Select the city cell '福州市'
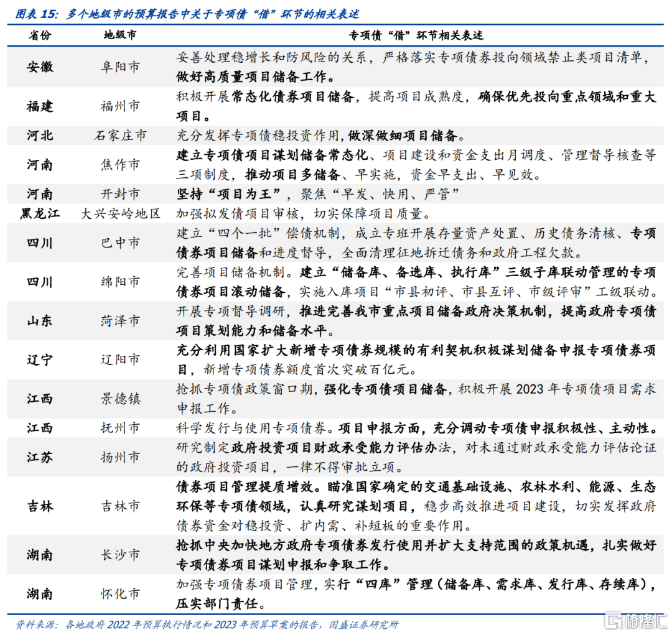 120,106
